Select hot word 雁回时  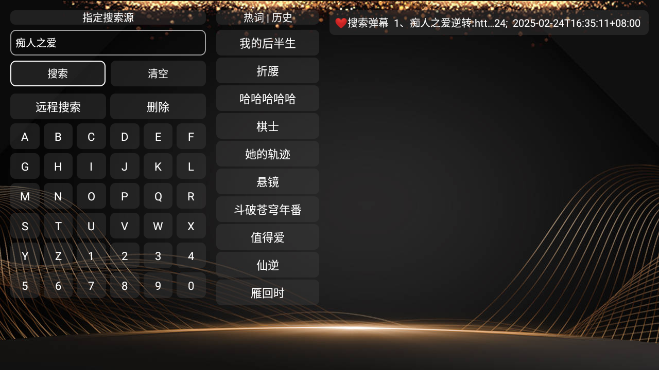coord(268,293)
